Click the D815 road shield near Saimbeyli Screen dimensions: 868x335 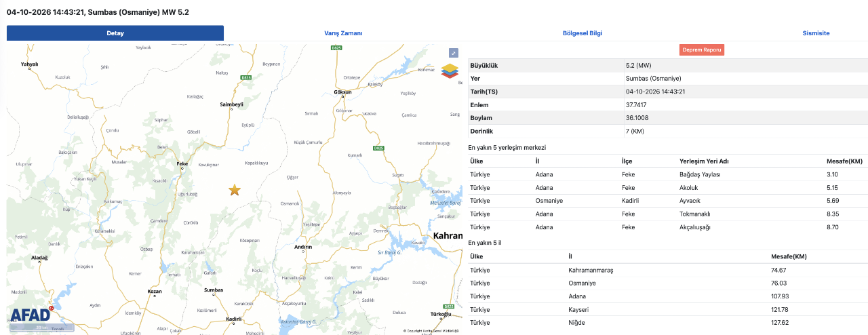(246, 78)
